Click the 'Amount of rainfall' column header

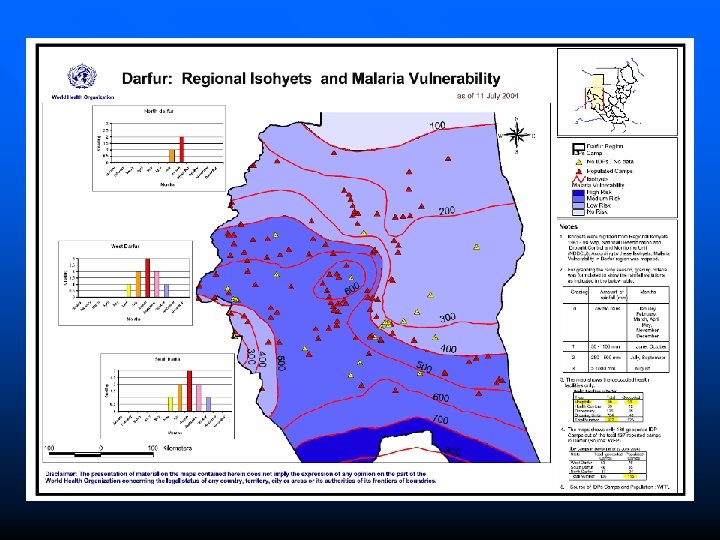pos(613,294)
